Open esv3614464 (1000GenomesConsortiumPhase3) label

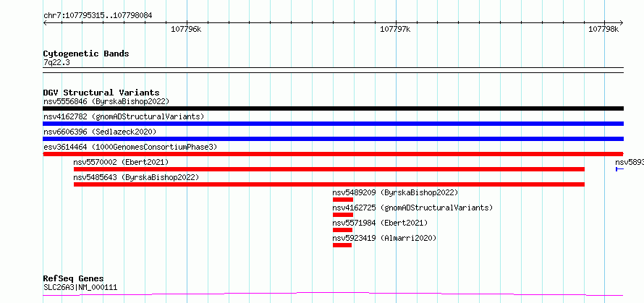coord(130,147)
